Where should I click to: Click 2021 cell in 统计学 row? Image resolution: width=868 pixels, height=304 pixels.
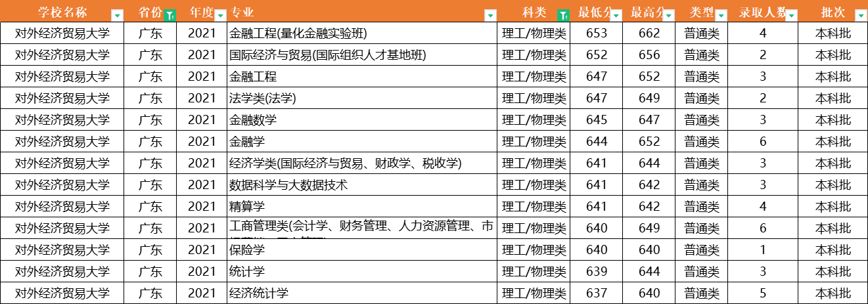(202, 272)
